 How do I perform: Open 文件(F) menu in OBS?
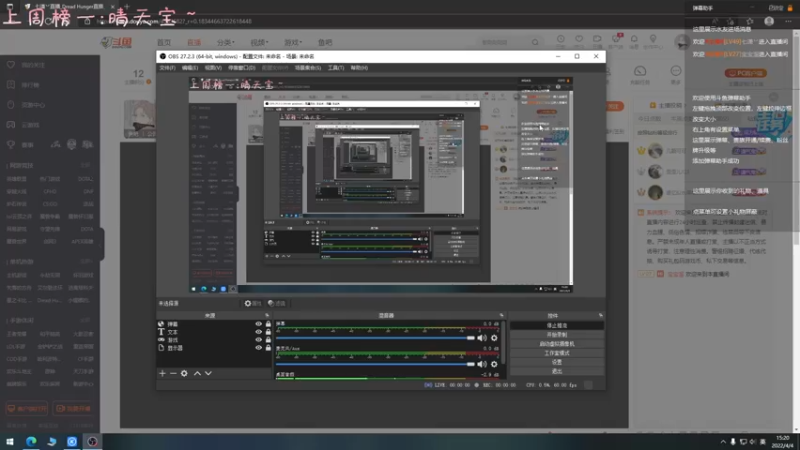pos(167,68)
